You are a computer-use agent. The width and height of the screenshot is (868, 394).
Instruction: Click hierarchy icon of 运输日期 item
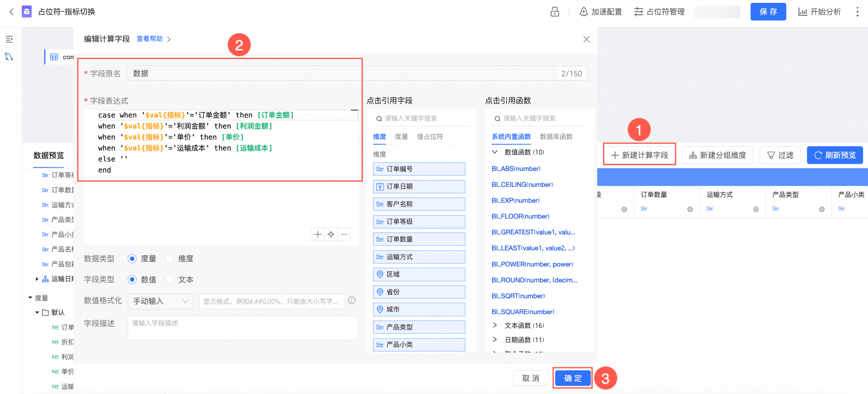[x=45, y=279]
